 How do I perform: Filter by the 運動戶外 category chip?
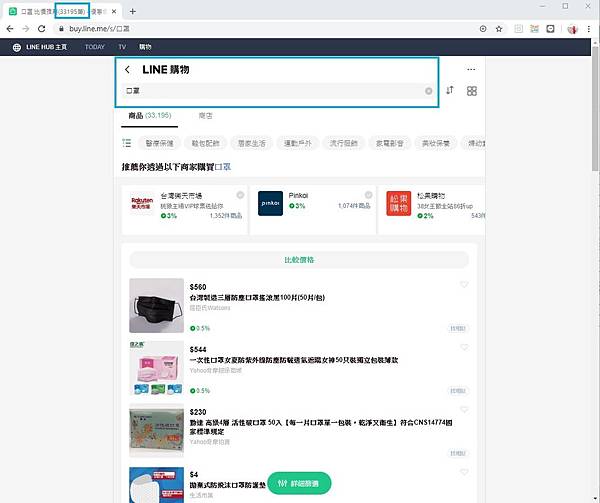pyautogui.click(x=298, y=143)
